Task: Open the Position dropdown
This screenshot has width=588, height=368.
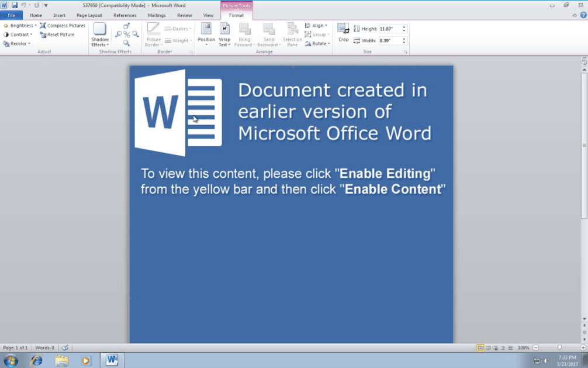Action: 206,35
